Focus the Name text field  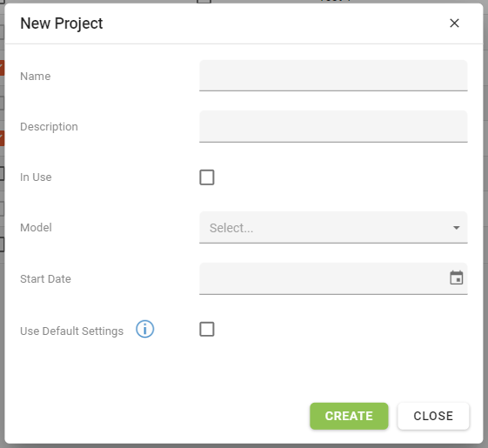tap(333, 76)
